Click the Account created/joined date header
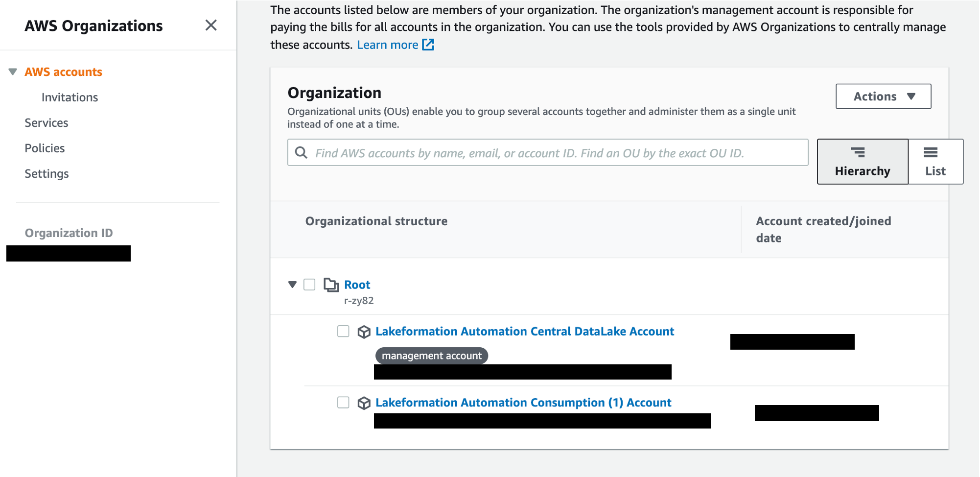This screenshot has height=477, width=980. tap(823, 230)
